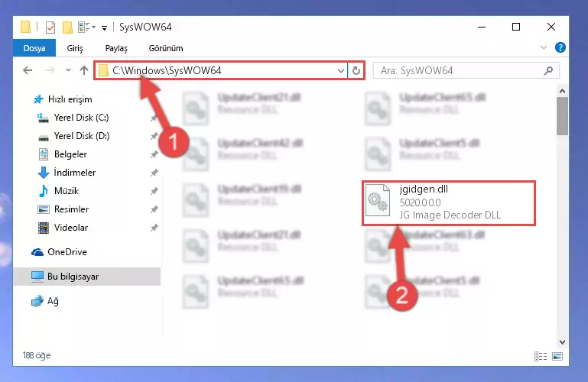Open the Paylaş tab
588x382 pixels.
tap(116, 48)
